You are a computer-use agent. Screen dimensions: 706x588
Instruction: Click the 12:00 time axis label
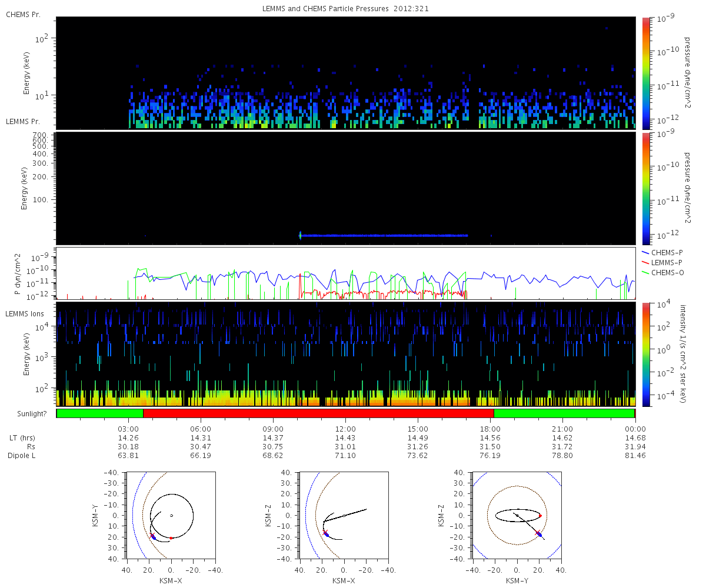click(345, 428)
